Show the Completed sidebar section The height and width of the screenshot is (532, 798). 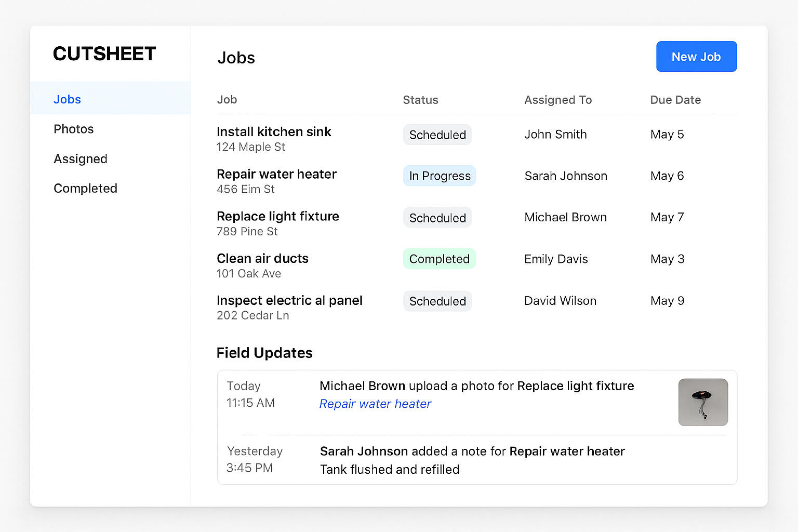(86, 188)
